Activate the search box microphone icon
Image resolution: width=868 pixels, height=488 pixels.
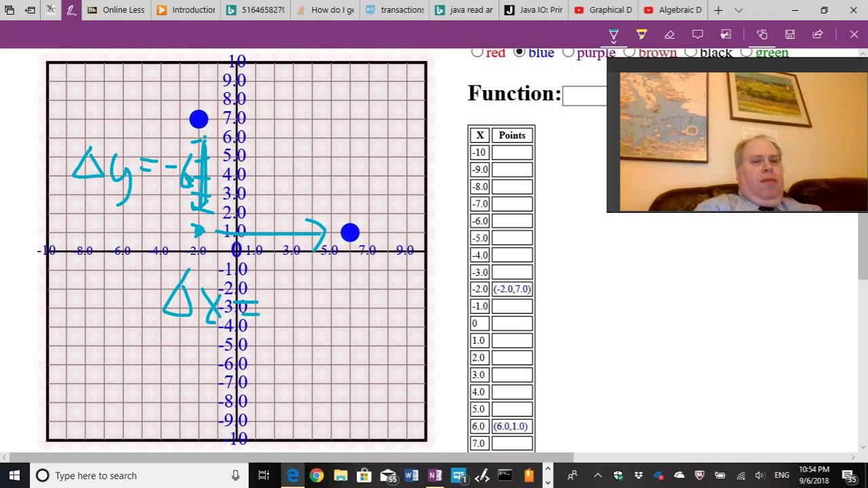click(235, 475)
